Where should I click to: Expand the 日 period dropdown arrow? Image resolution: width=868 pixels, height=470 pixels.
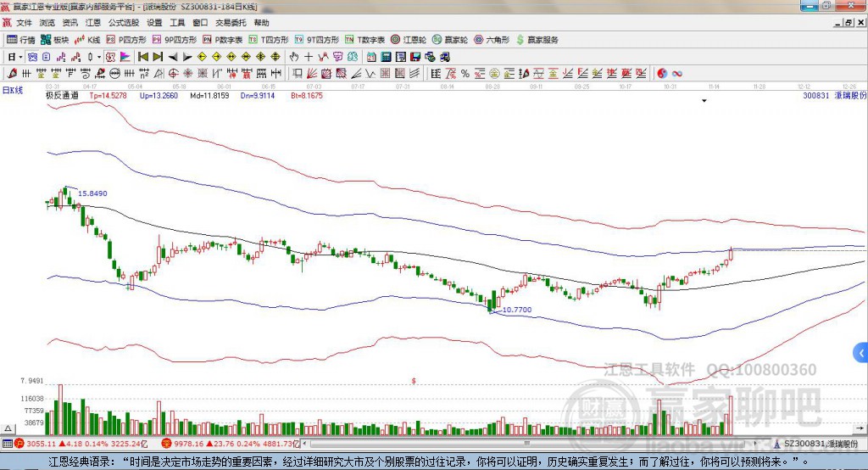[20, 57]
